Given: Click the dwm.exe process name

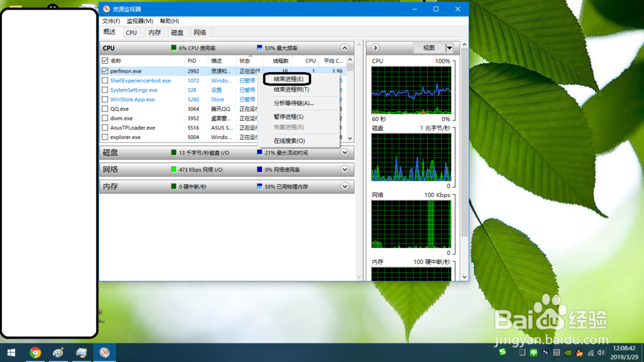Looking at the screenshot, I should pyautogui.click(x=121, y=119).
